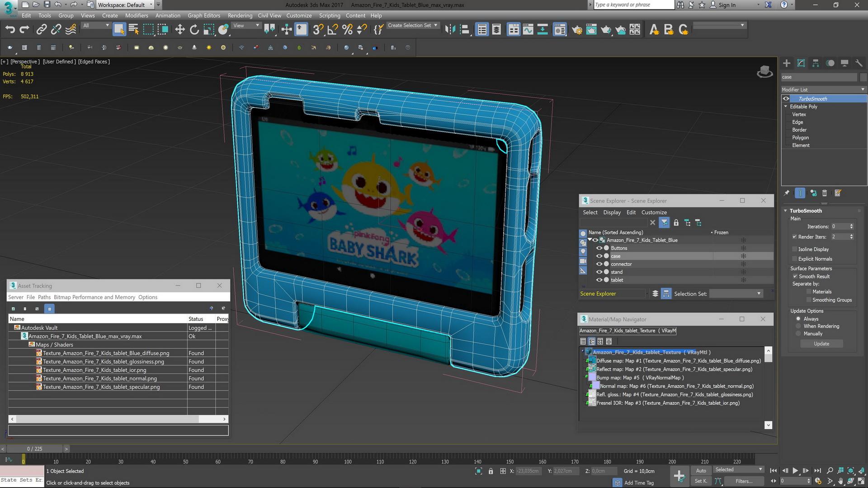The height and width of the screenshot is (488, 868).
Task: Toggle the Render Iters checkbox
Action: pos(794,237)
